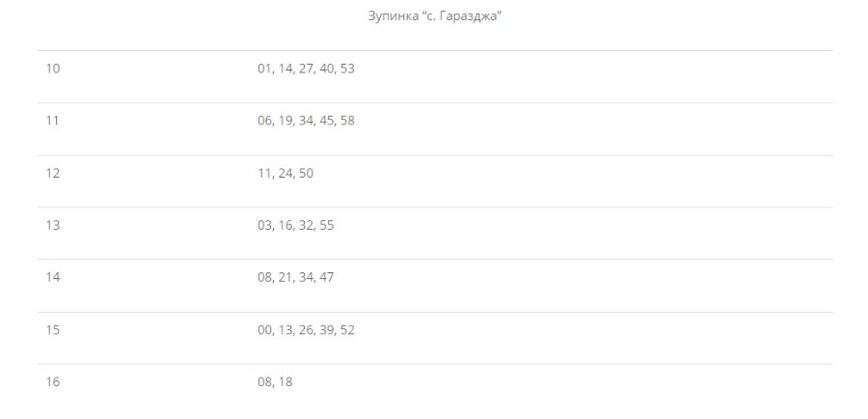868x419 pixels.
Task: Click minutes list 06, 19, 34, 45, 58
Action: (x=306, y=121)
